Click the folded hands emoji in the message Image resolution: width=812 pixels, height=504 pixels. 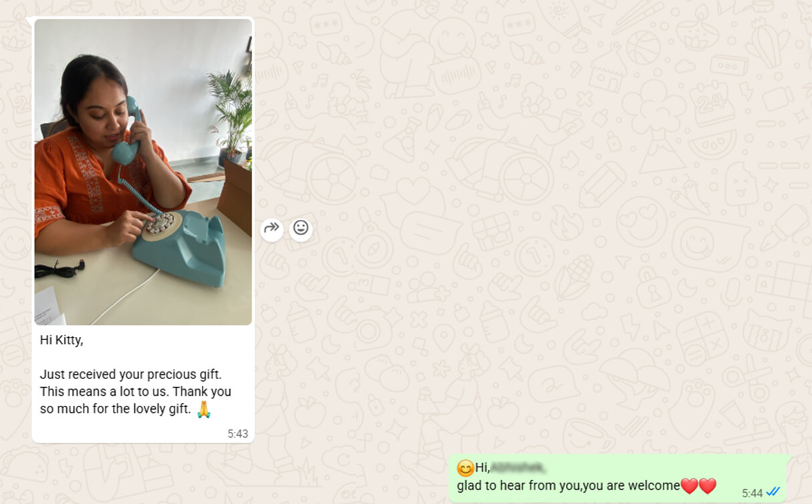point(204,409)
